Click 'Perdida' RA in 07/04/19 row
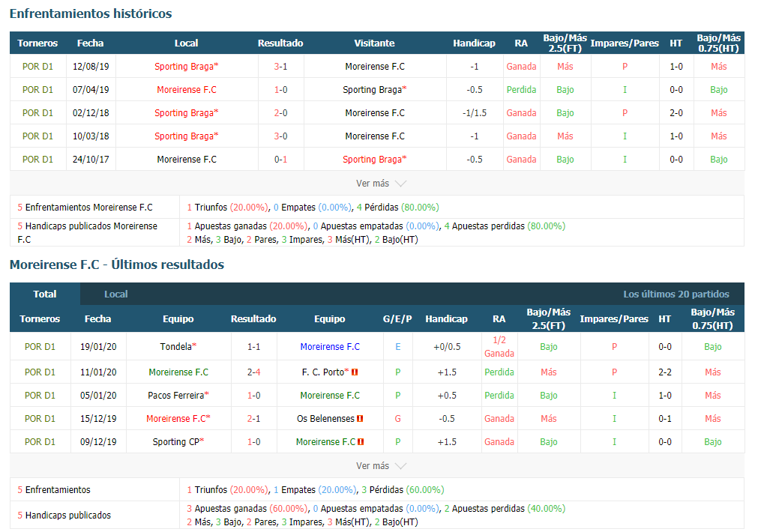The width and height of the screenshot is (758, 532). (x=522, y=90)
